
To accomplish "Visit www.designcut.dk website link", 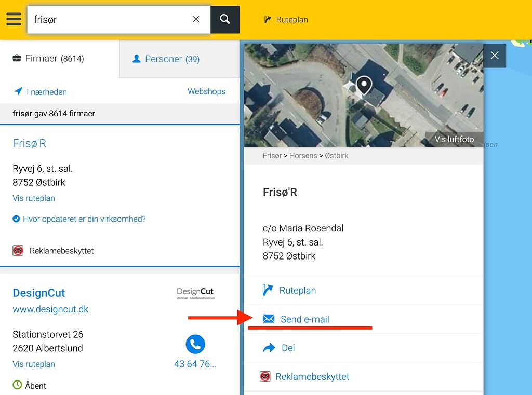I will pos(50,309).
